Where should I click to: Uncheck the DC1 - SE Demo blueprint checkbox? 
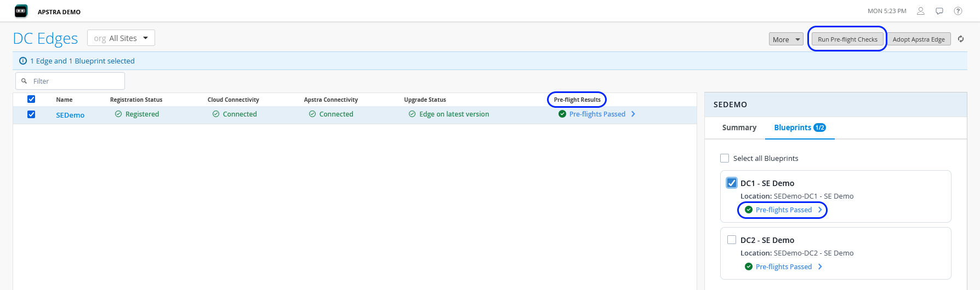click(x=732, y=183)
